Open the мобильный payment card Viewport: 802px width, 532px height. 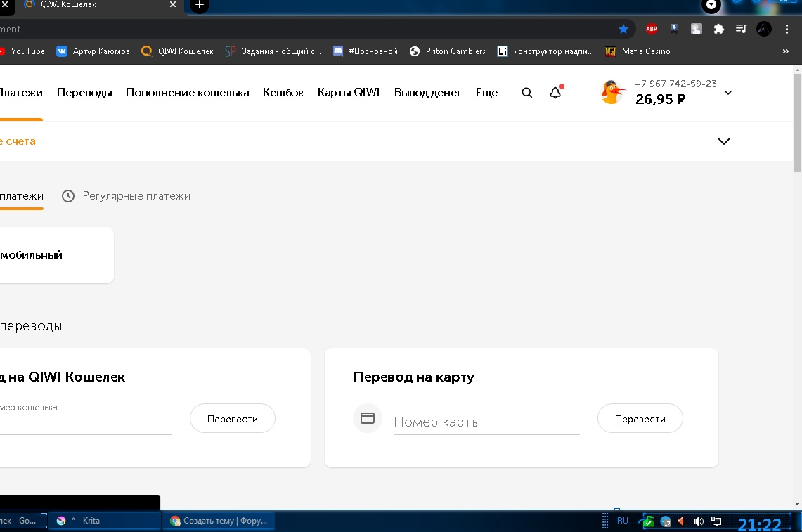[x=57, y=254]
